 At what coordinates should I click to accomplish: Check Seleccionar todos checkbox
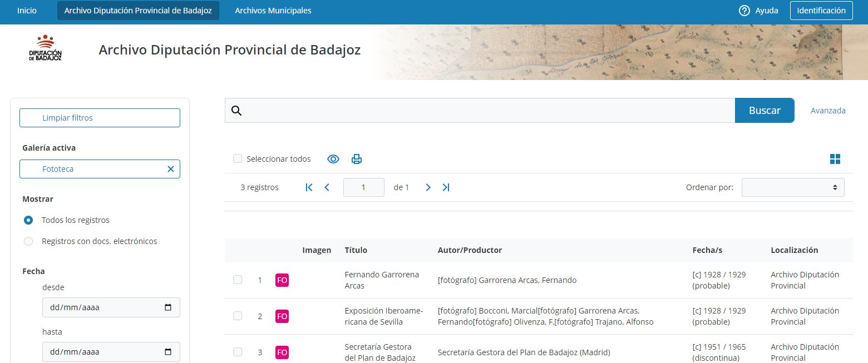[x=238, y=159]
